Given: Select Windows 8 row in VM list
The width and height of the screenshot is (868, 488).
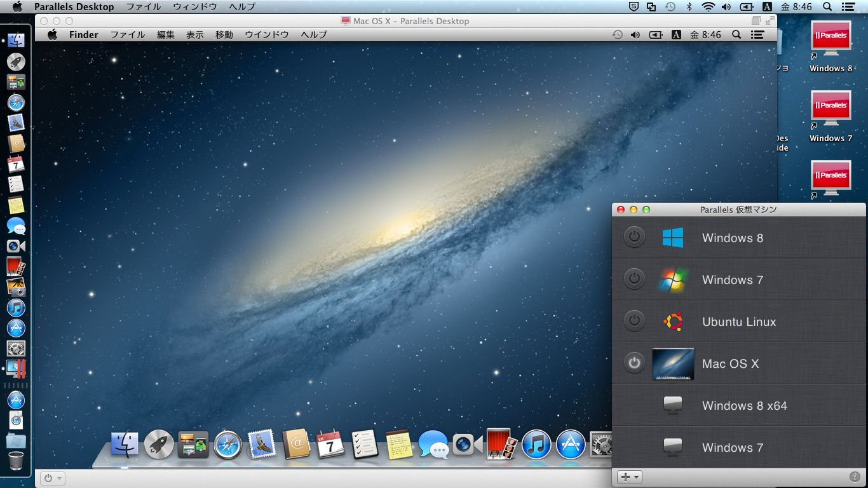Looking at the screenshot, I should pos(739,238).
